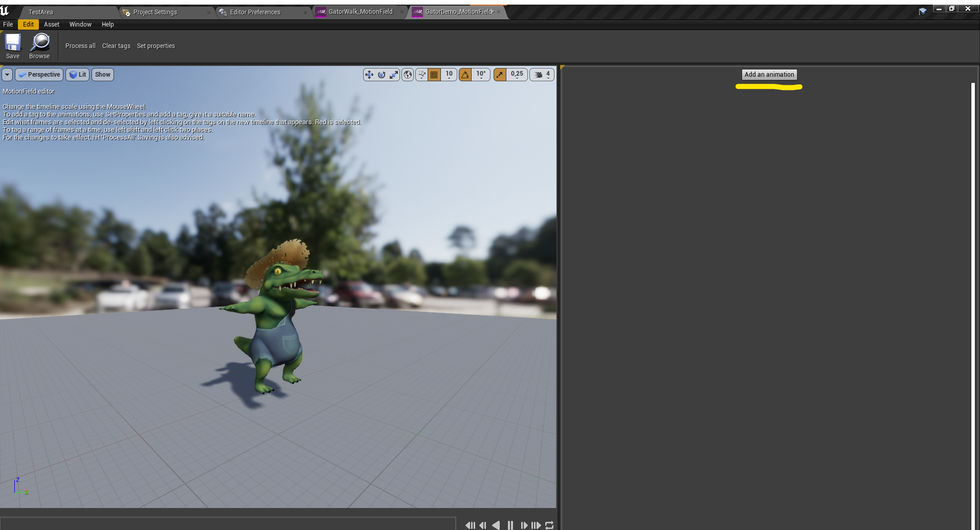Click Browse to find asset in Content Browser

coord(39,46)
